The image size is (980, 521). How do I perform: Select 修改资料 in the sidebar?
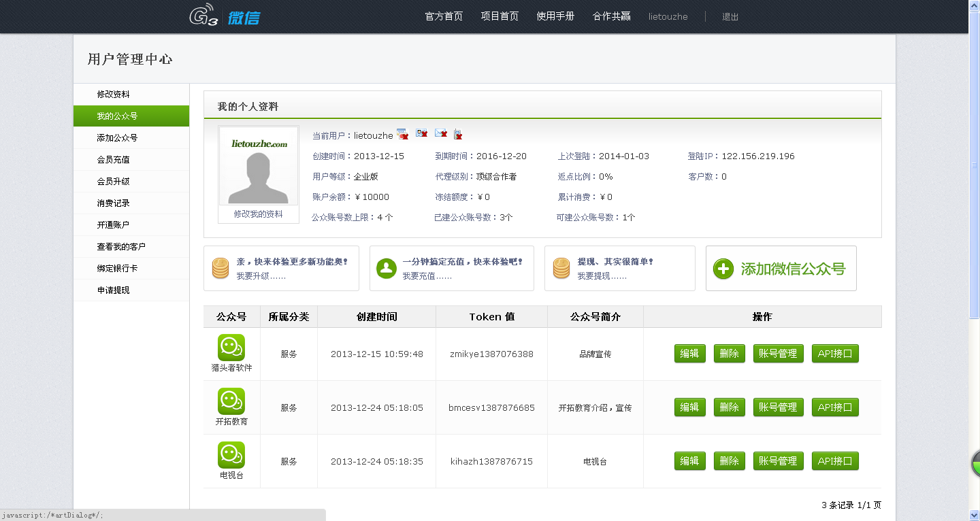pos(131,95)
